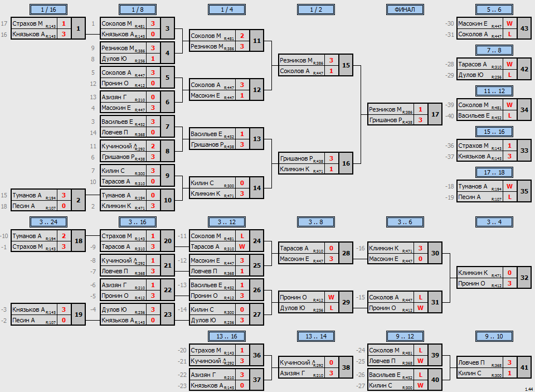
Task: Select Азизян Г in match 6
Action: click(x=114, y=97)
